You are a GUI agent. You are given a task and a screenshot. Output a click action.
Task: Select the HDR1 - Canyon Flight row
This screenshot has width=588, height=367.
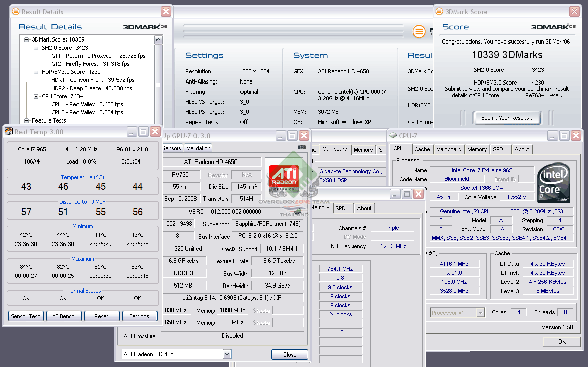(93, 80)
